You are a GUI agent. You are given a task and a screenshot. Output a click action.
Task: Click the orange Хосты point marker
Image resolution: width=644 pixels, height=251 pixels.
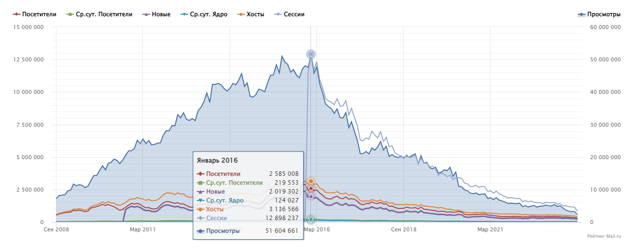[310, 182]
